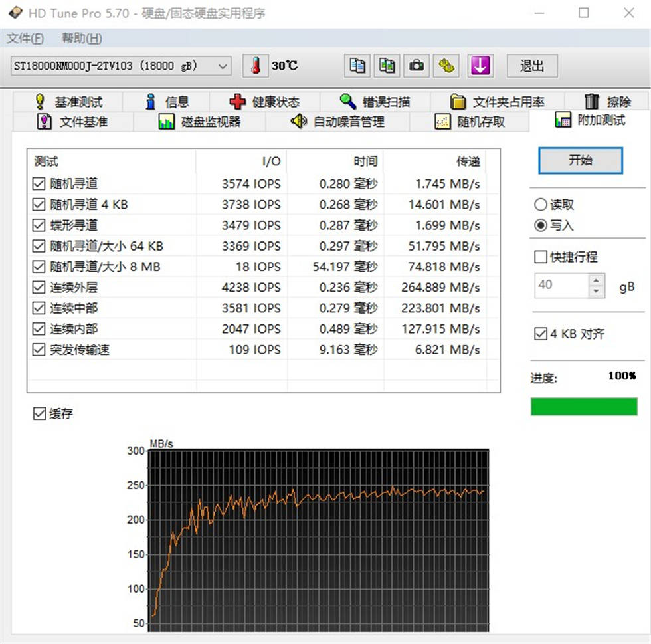Viewport: 651px width, 644px height.
Task: Click the 信息 info icon
Action: (x=151, y=102)
